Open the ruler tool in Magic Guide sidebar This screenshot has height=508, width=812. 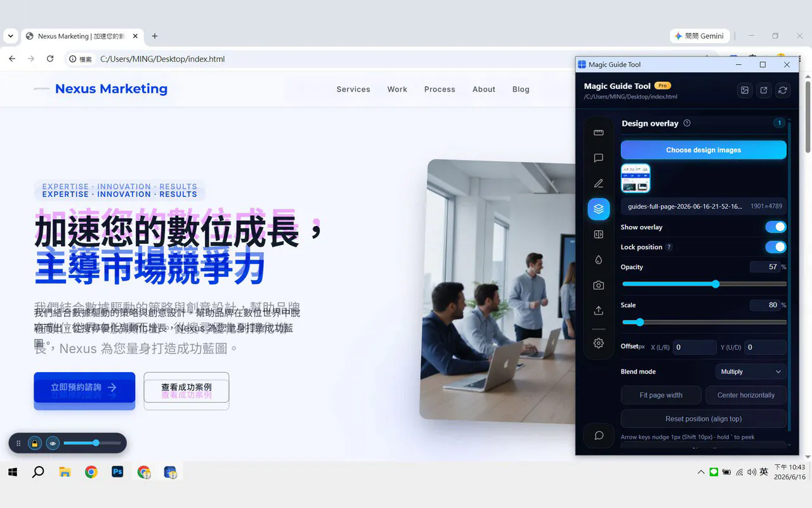click(598, 133)
